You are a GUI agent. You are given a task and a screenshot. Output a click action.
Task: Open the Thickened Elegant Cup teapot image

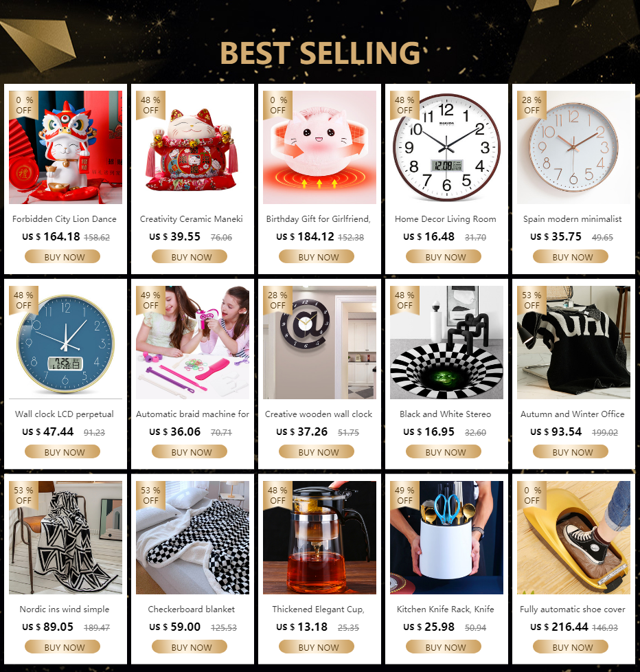coord(319,537)
